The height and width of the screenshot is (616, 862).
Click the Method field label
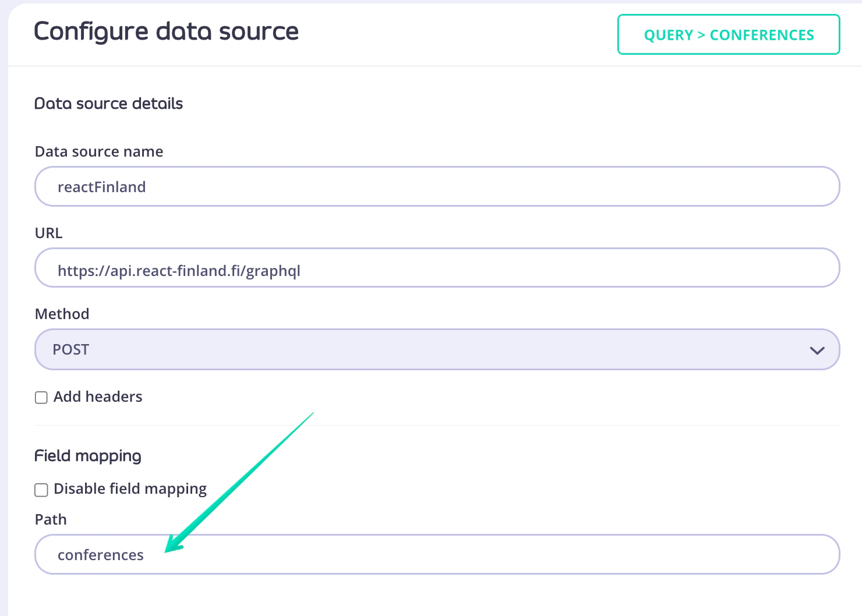[x=62, y=314]
